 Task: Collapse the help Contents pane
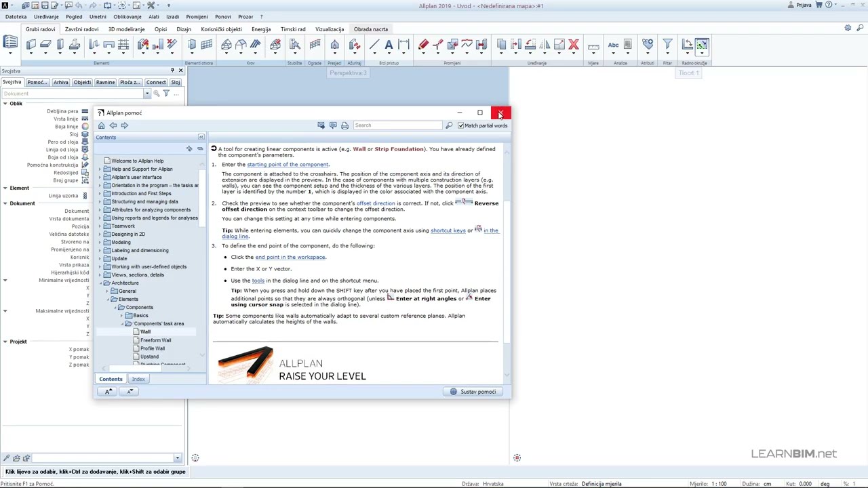click(201, 137)
